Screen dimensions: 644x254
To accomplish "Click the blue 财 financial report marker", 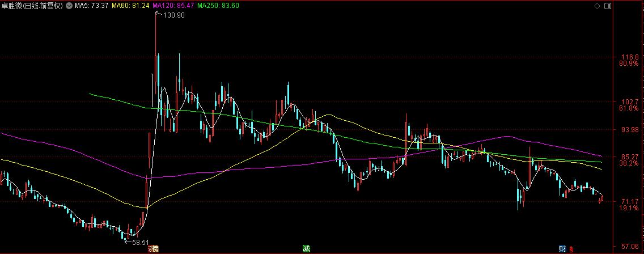I will tap(563, 249).
